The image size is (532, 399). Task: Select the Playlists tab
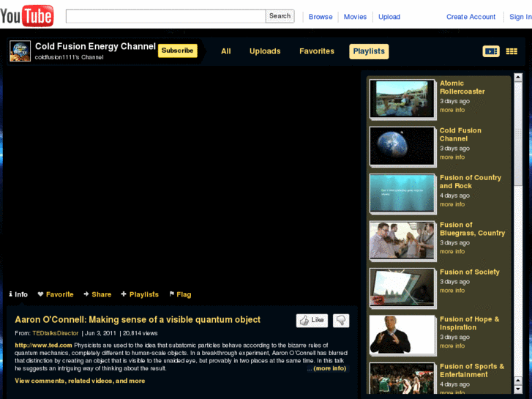369,51
